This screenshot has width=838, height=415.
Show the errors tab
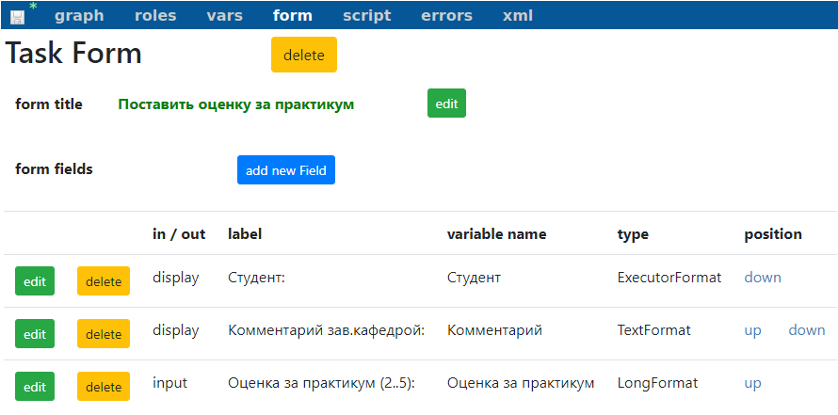447,15
